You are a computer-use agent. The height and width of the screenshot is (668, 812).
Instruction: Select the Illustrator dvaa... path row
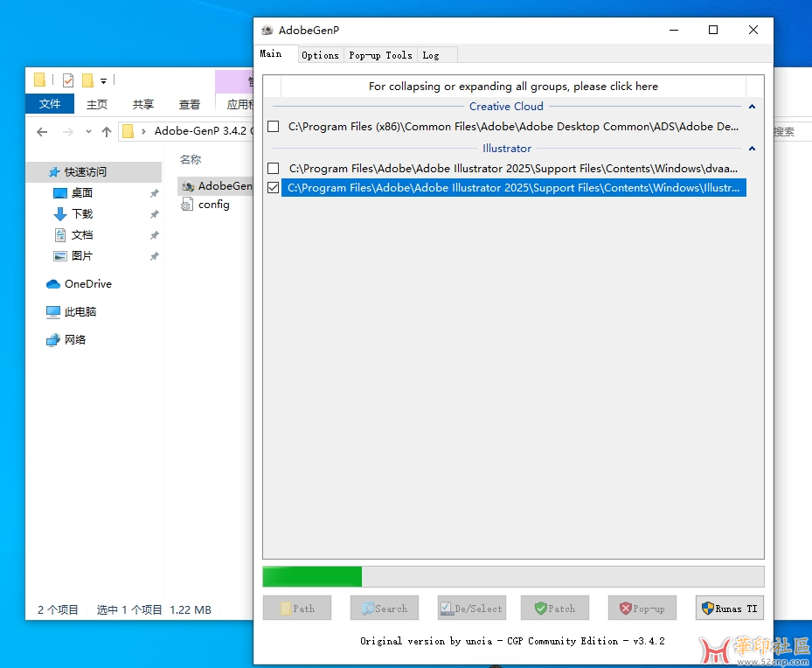[513, 168]
